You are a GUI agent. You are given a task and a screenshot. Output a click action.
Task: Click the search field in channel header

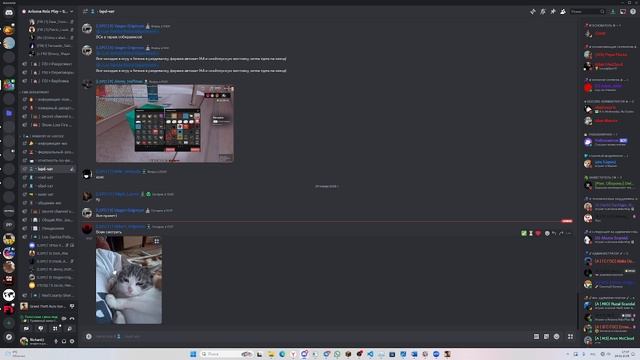[587, 12]
